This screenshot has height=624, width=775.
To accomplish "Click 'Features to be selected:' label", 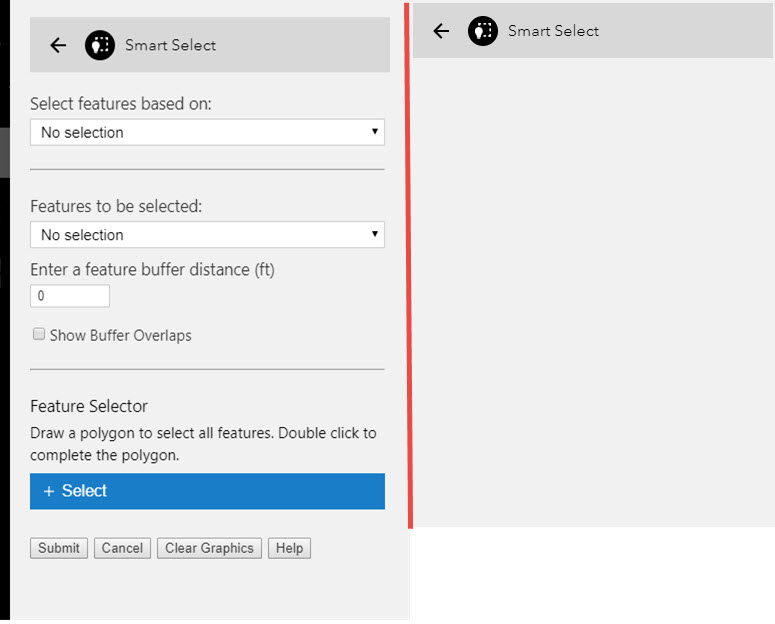I will [116, 206].
